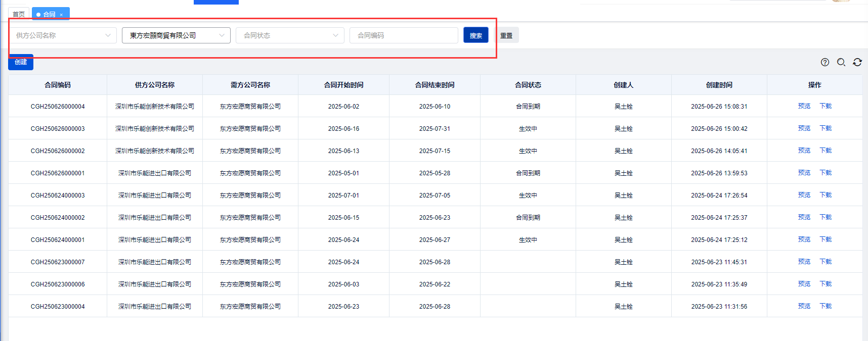The height and width of the screenshot is (341, 868).
Task: Select the 合同 tab
Action: pyautogui.click(x=49, y=14)
